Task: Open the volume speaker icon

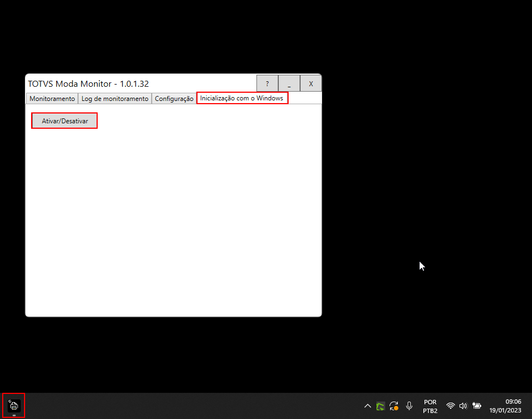Action: click(463, 406)
